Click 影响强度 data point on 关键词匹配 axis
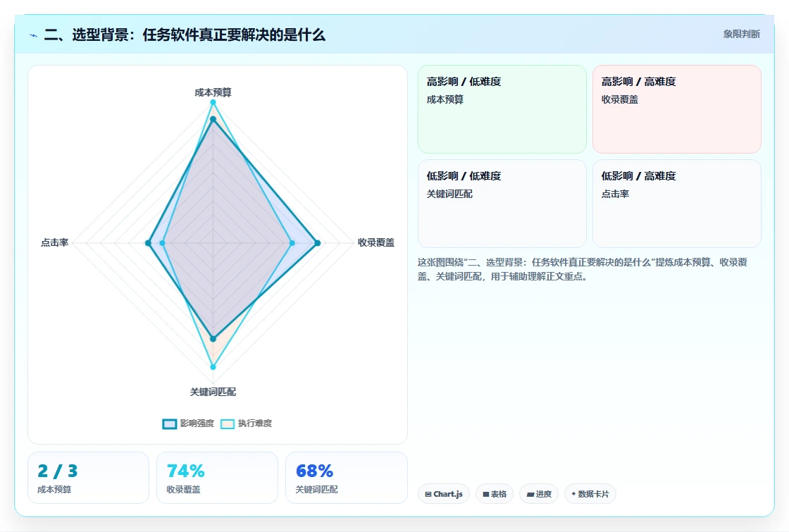 [213, 339]
